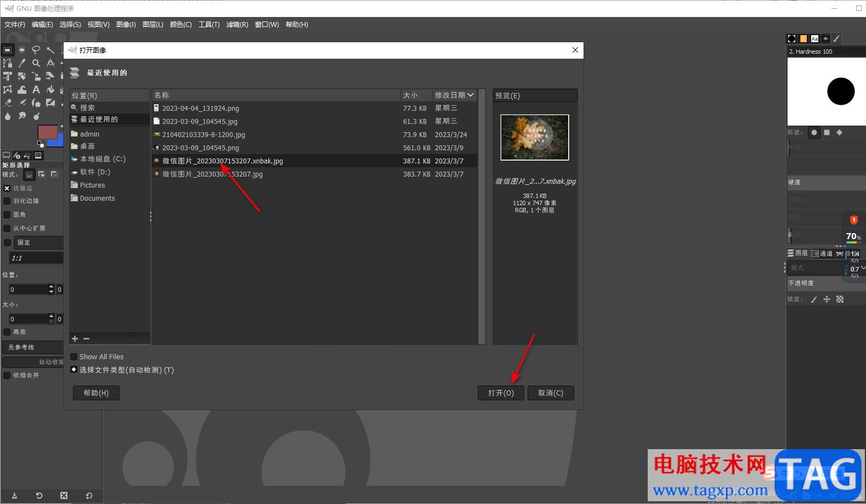866x504 pixels.
Task: Enable the feather edges (羽化边缘) checkbox
Action: pyautogui.click(x=7, y=201)
